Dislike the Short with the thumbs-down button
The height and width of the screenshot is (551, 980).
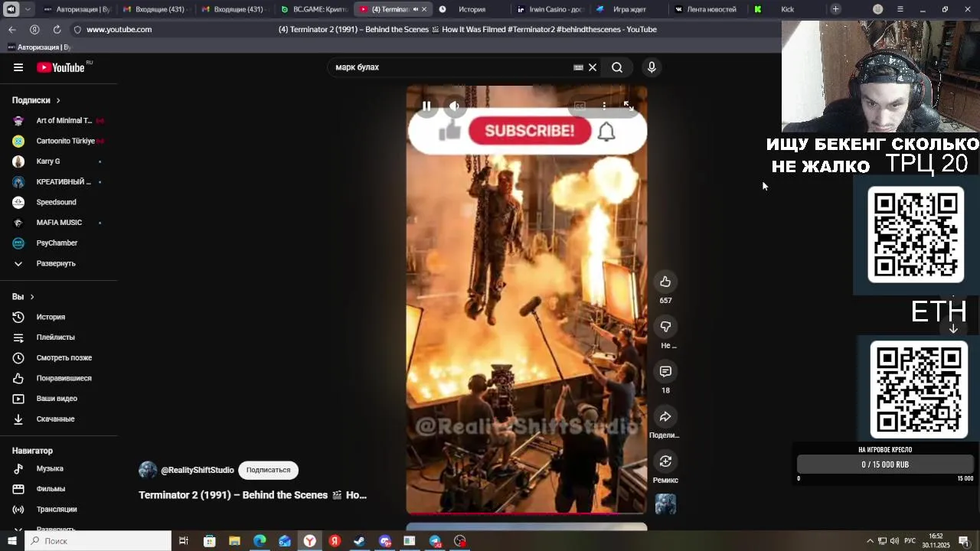click(665, 327)
